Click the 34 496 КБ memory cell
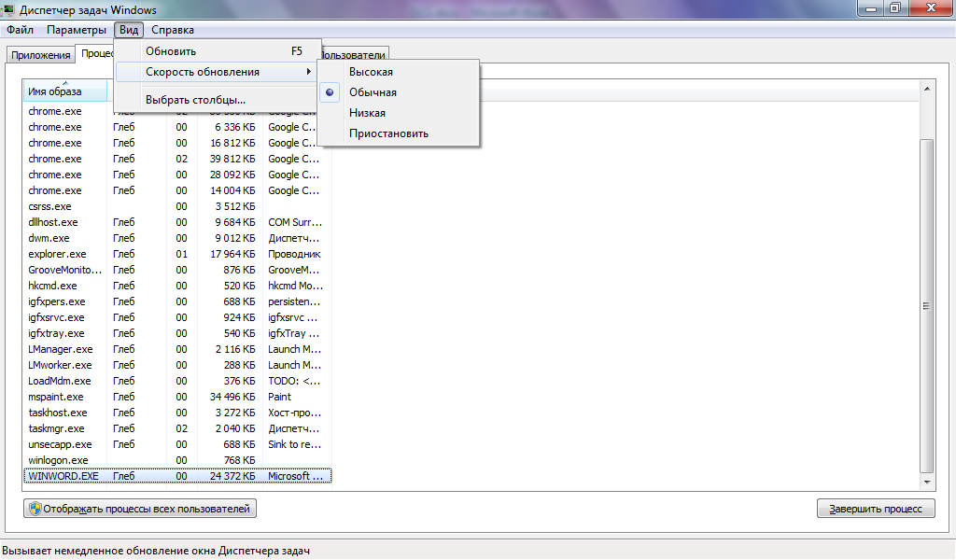Viewport: 956px width, 560px height. pyautogui.click(x=232, y=397)
